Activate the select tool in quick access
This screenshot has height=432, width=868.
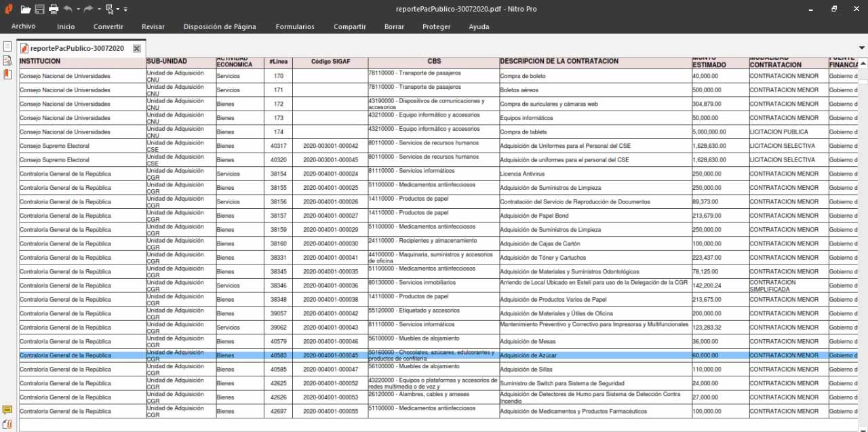[x=109, y=9]
